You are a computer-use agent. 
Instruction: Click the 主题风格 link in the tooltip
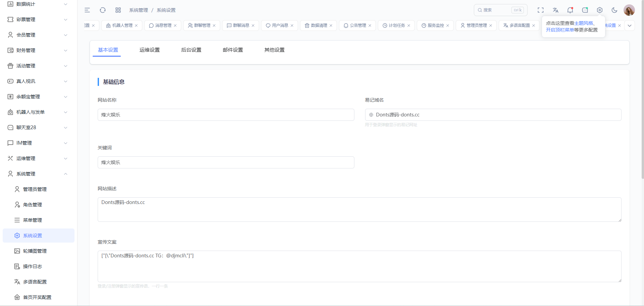tap(584, 23)
